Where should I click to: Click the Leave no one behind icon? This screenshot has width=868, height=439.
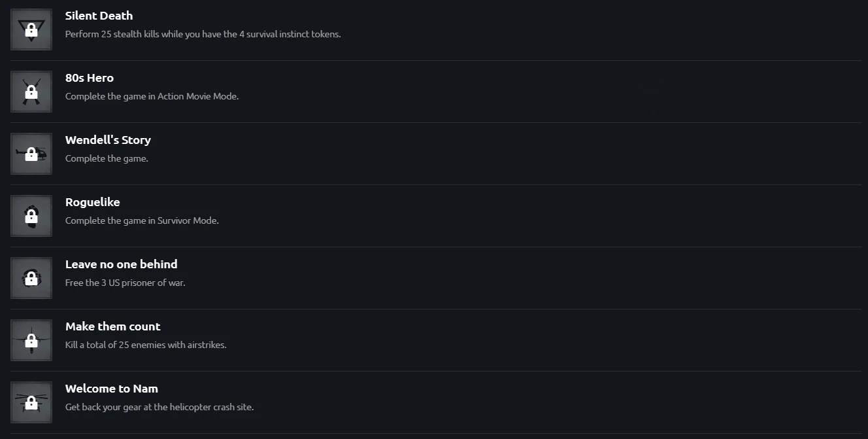[x=31, y=278]
